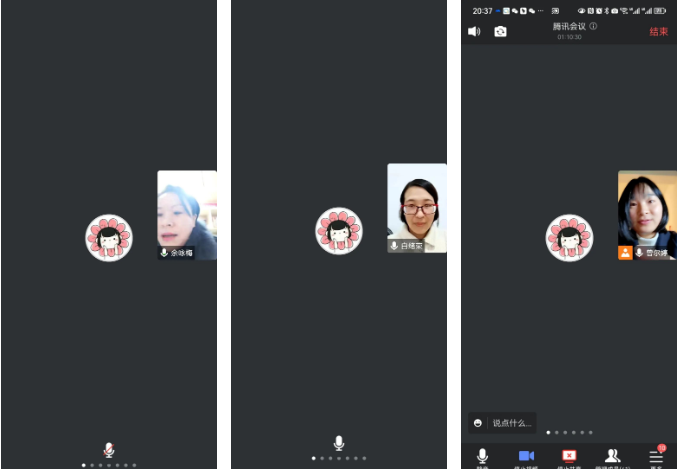Switch camera using the flip camera icon
Image resolution: width=677 pixels, height=469 pixels.
coord(500,31)
